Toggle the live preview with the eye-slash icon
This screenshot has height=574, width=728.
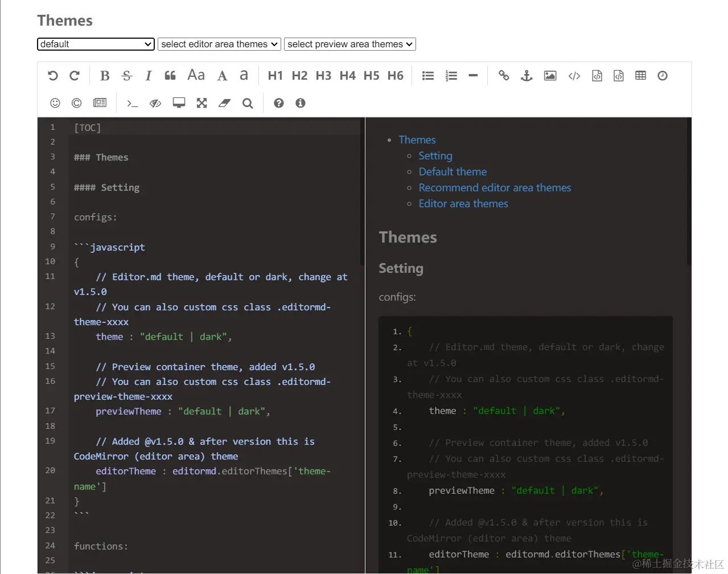tap(155, 103)
